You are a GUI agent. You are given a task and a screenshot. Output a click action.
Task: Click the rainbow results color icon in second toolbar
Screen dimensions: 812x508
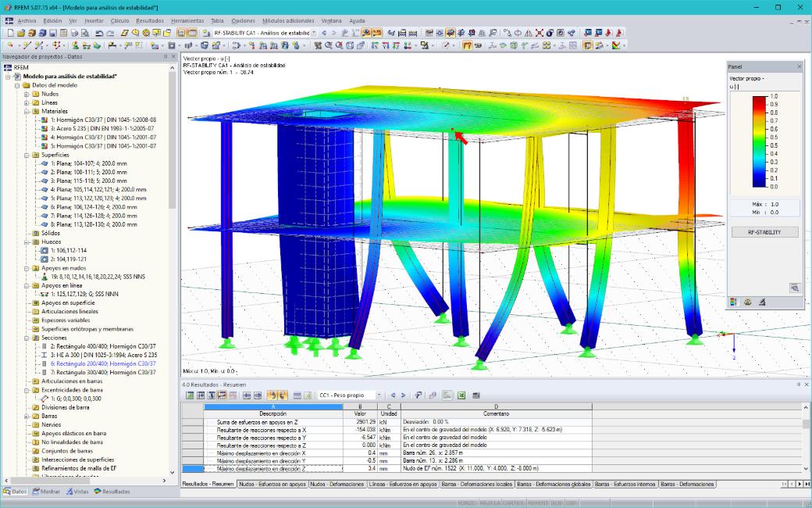[616, 45]
